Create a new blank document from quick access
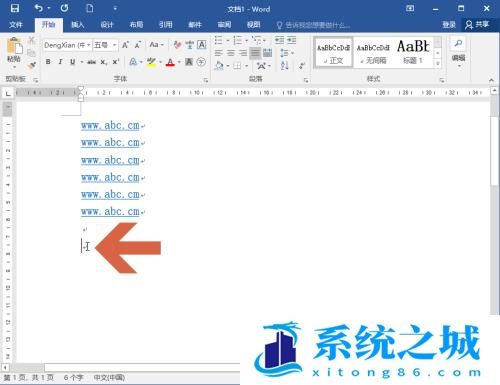500x385 pixels. [90, 8]
